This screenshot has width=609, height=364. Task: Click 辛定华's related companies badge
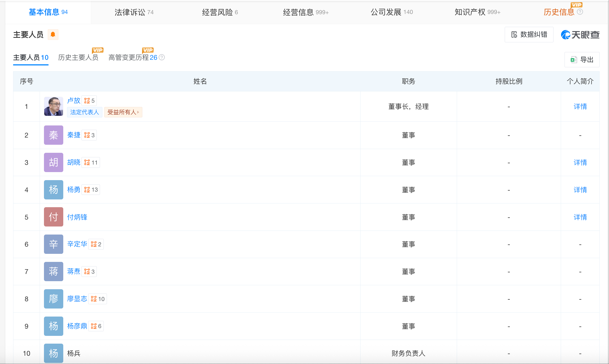[96, 244]
